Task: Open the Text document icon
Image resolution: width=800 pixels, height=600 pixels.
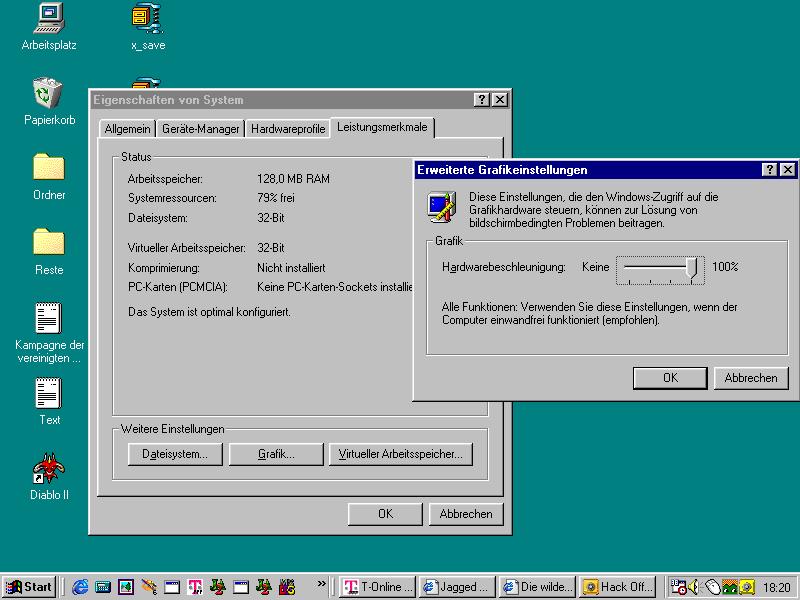Action: [49, 393]
